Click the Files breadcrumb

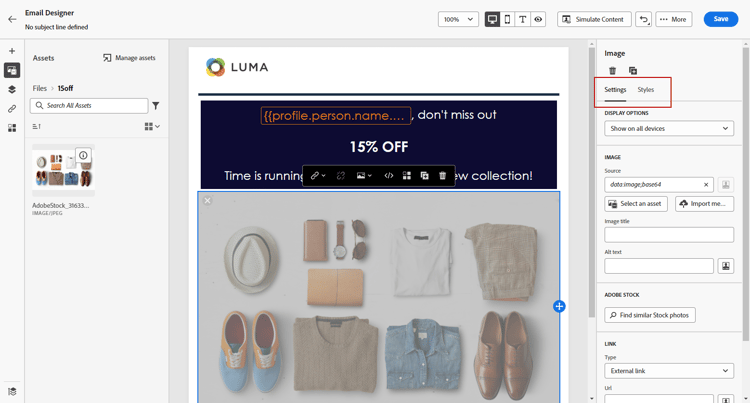(40, 88)
